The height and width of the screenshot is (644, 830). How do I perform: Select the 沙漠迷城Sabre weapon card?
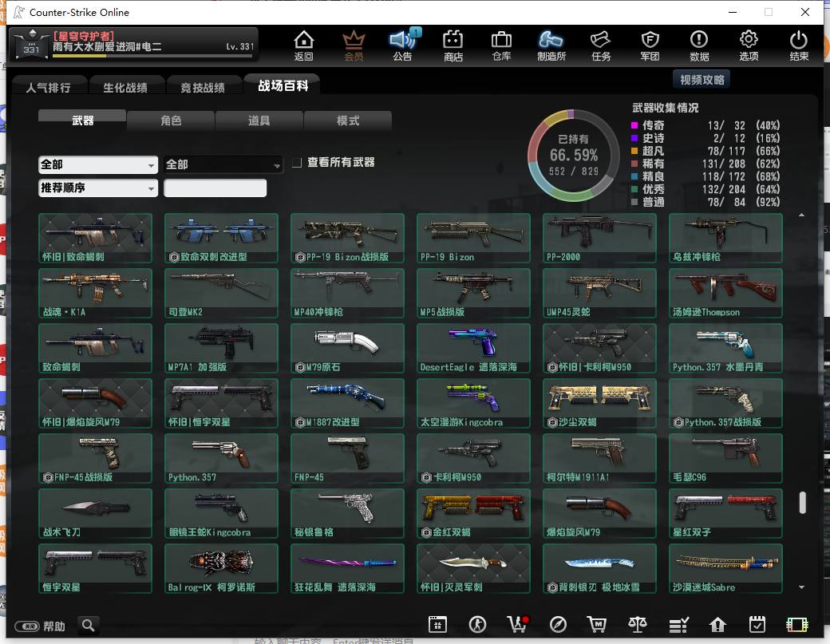[725, 568]
